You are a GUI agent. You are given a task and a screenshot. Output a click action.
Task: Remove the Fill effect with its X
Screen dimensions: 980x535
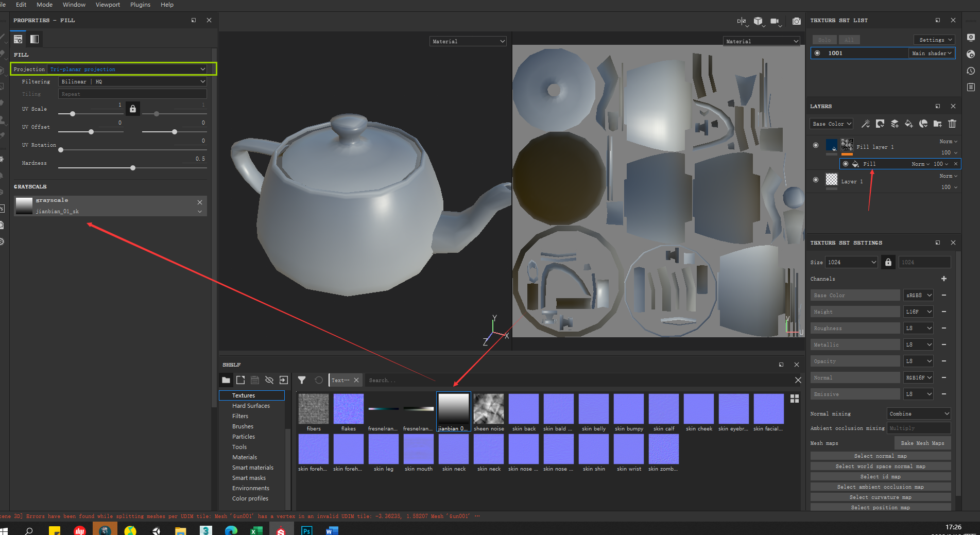pyautogui.click(x=956, y=164)
